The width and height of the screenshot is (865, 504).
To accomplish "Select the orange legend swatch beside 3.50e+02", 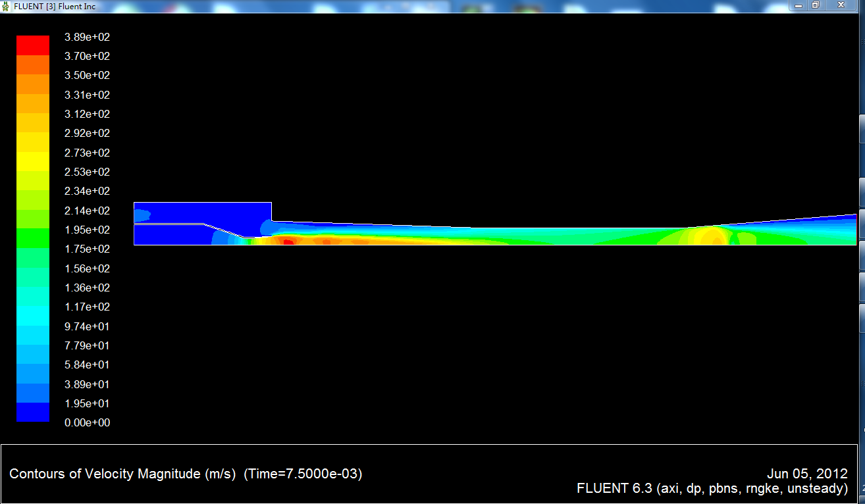I will [x=33, y=84].
